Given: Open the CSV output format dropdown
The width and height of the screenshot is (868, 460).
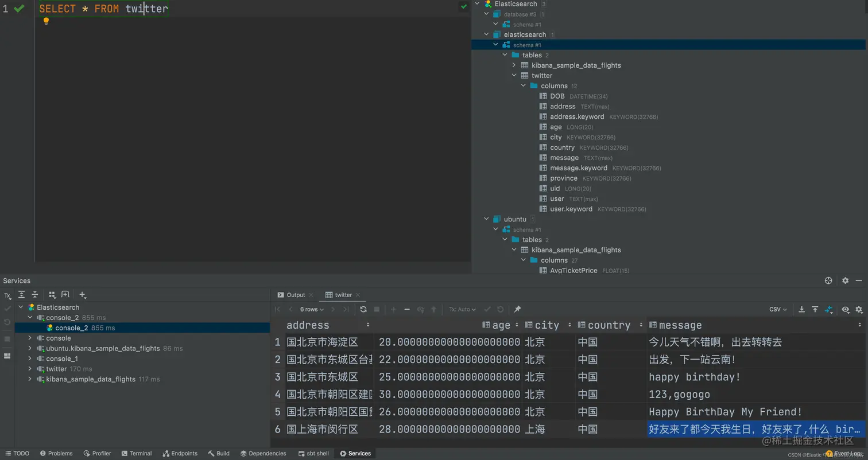Looking at the screenshot, I should click(777, 309).
